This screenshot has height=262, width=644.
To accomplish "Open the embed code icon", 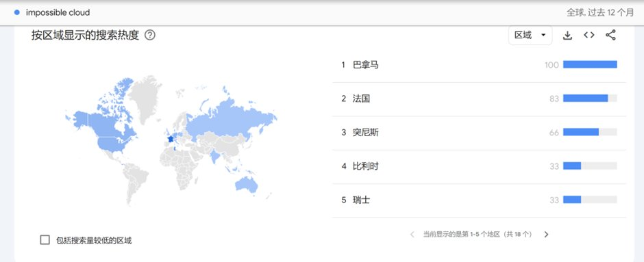I will 589,36.
